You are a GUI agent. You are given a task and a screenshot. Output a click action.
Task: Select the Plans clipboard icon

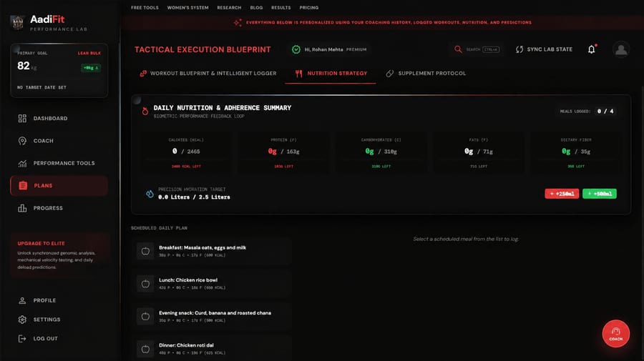[x=23, y=186]
